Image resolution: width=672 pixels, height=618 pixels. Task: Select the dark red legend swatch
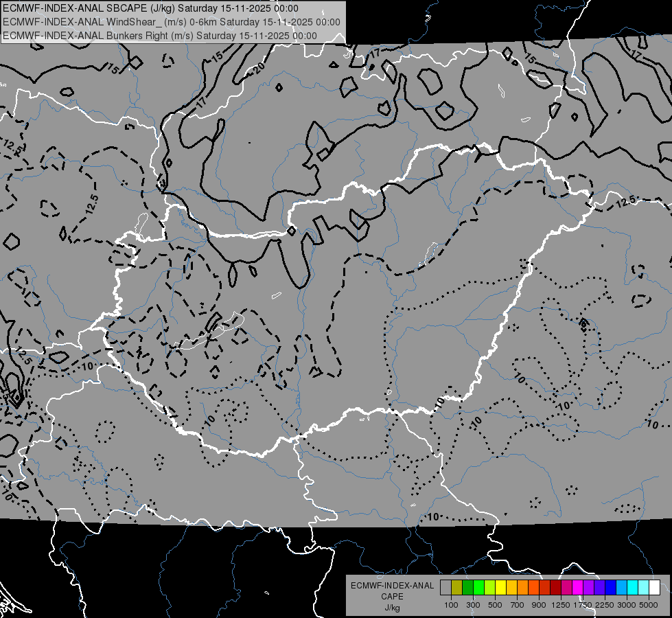[x=555, y=588]
